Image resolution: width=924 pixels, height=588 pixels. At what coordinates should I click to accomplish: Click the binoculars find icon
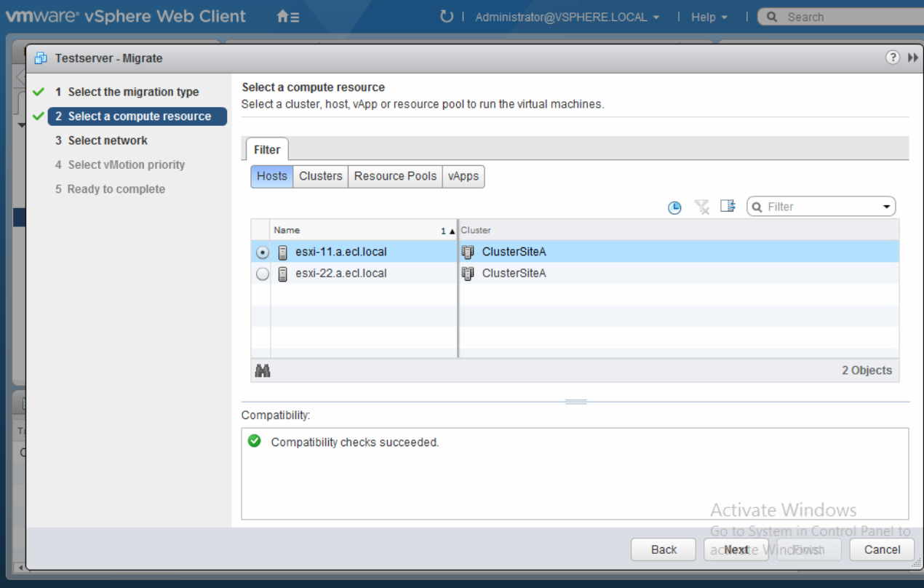click(263, 370)
